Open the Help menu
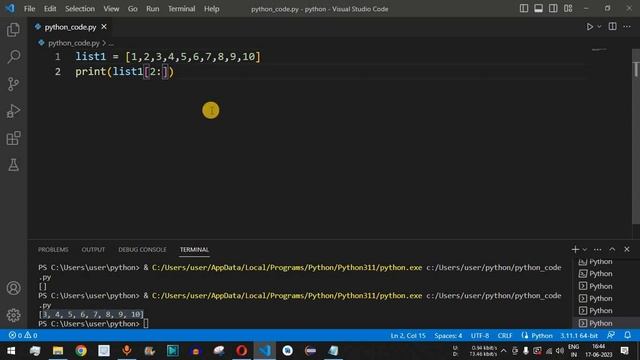 click(211, 9)
